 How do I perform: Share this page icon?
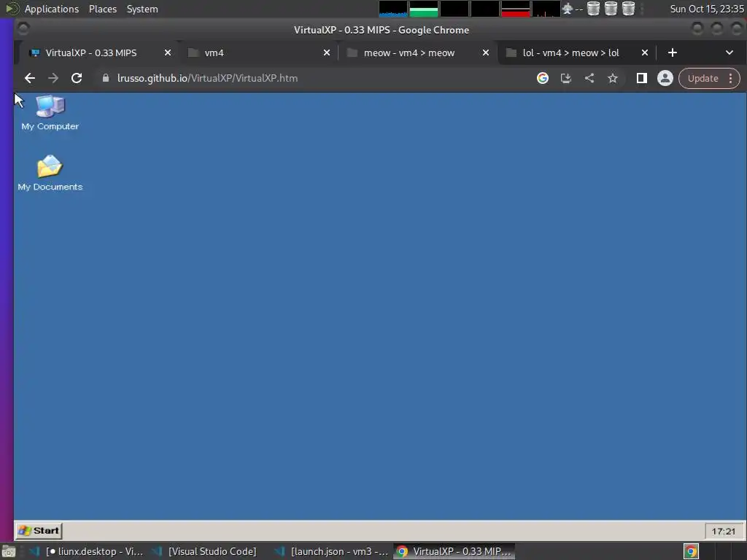click(589, 78)
